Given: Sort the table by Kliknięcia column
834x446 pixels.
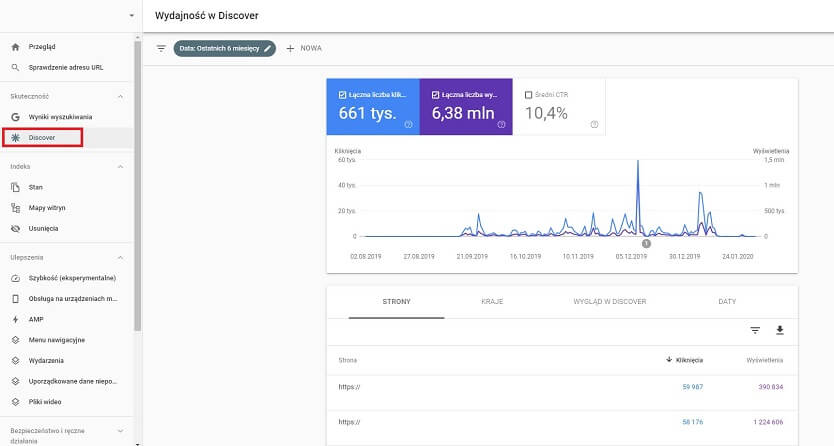Looking at the screenshot, I should point(685,359).
